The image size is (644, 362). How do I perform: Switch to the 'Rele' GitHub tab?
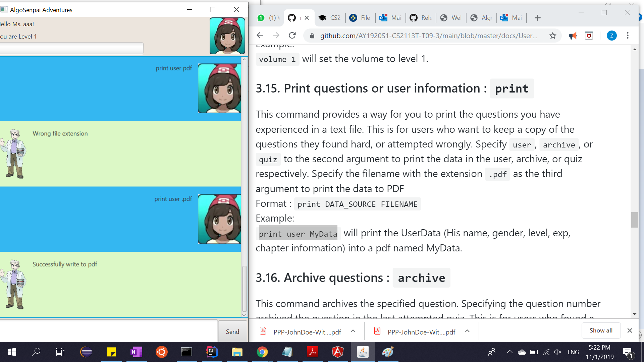[x=421, y=18]
